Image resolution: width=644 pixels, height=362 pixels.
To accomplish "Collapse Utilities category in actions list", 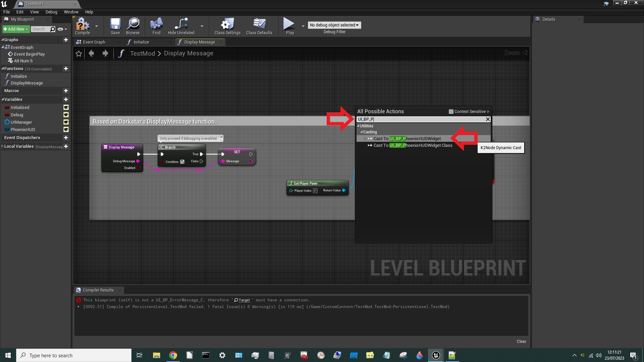I will [x=358, y=126].
